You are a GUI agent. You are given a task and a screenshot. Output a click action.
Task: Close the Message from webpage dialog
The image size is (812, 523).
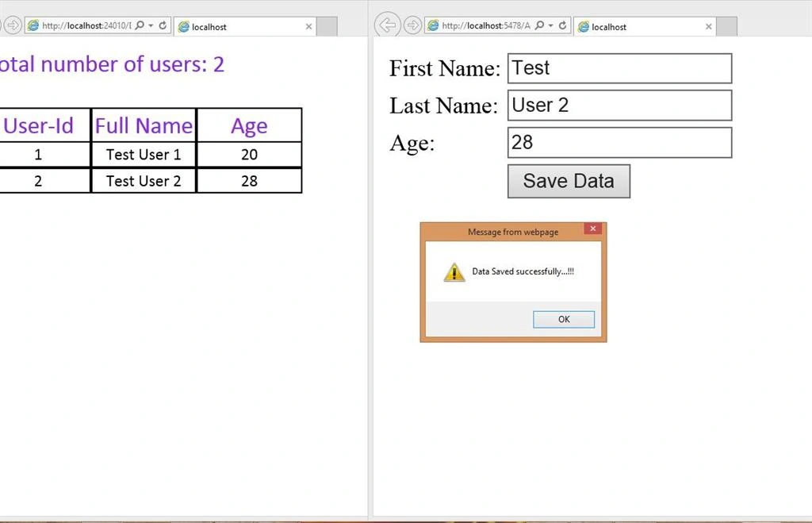(593, 229)
